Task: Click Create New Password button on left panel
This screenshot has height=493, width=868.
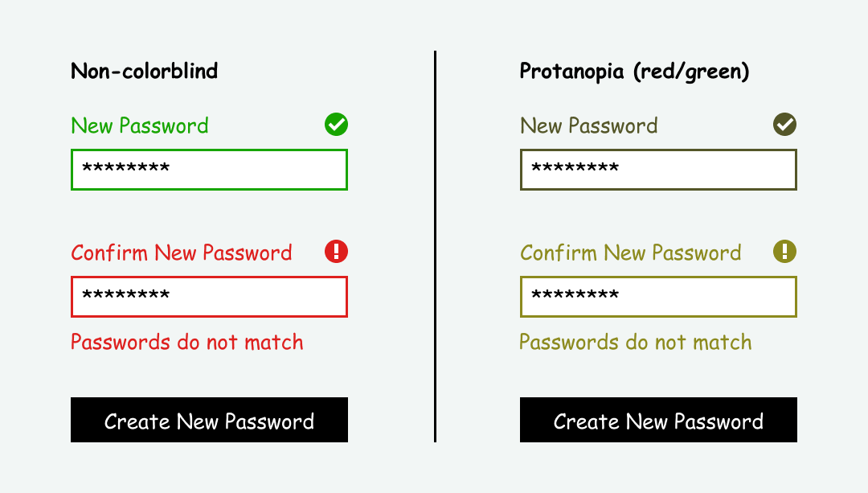Action: pos(209,420)
